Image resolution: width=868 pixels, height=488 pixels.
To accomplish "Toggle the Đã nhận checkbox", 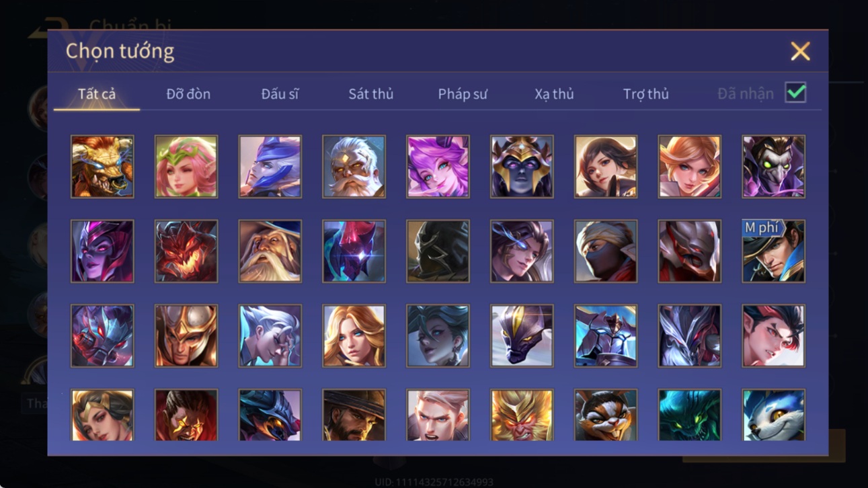I will (795, 93).
